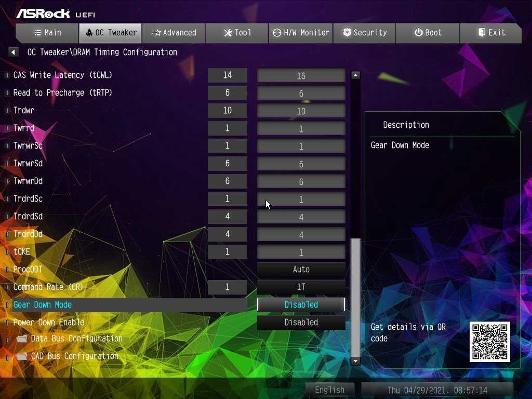Click the scroll down arrow
Screen dimensions: 532x399
(x=355, y=361)
